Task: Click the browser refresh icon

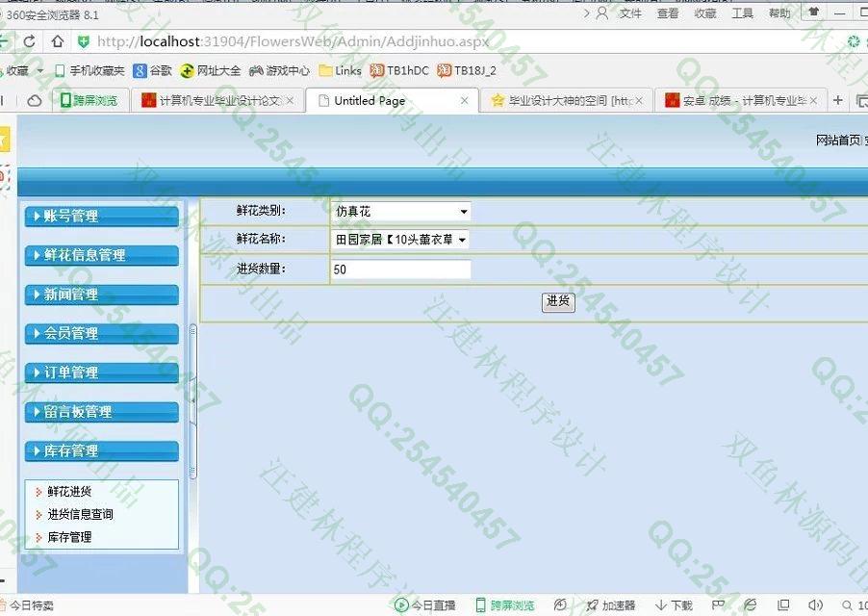Action: click(x=30, y=41)
